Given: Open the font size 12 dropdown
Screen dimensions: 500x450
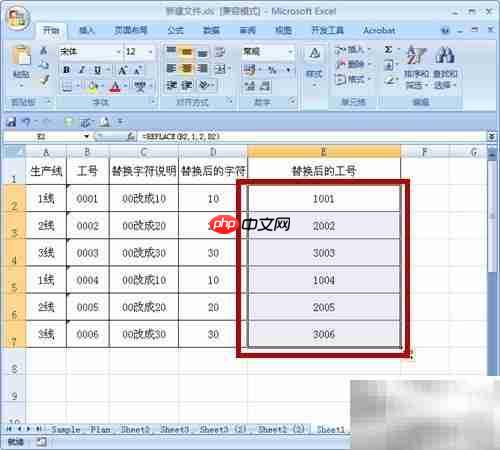Looking at the screenshot, I should [x=150, y=52].
